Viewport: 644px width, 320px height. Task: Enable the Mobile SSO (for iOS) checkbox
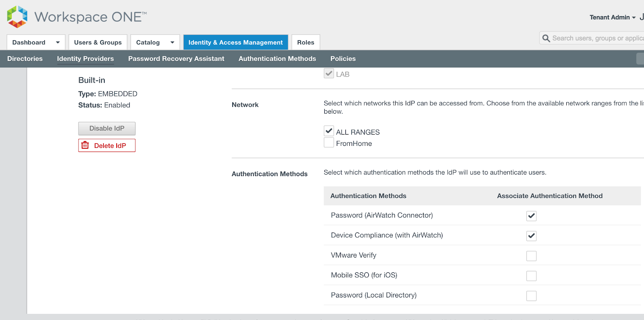tap(531, 276)
